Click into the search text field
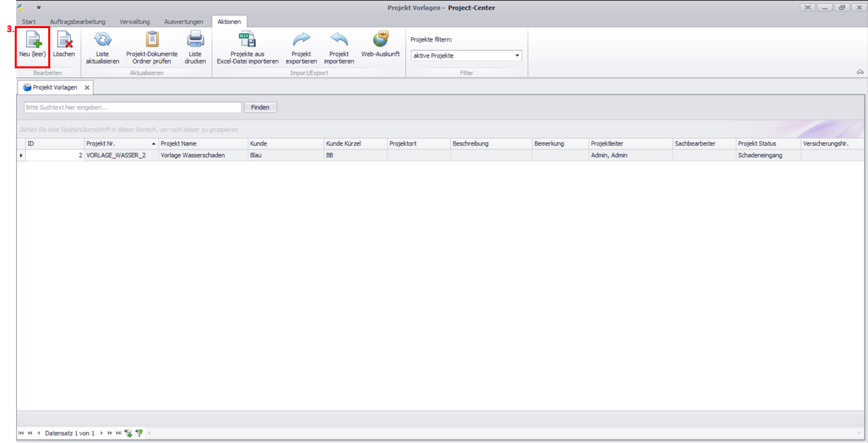 132,107
